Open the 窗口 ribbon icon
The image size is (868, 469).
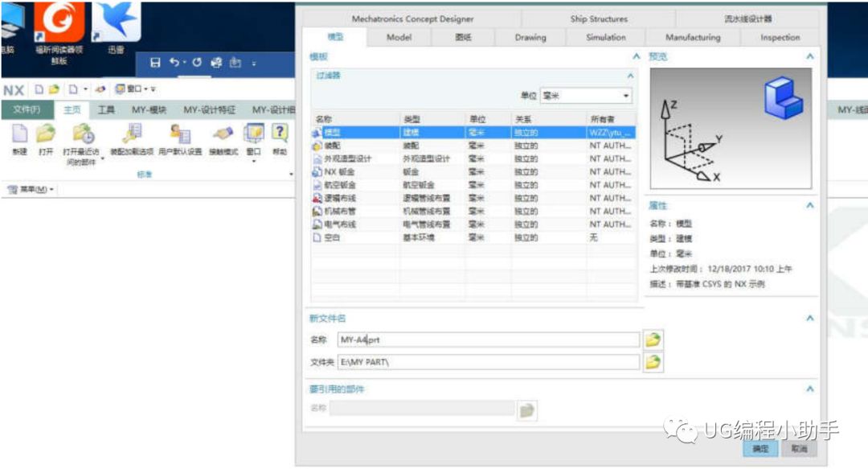253,133
